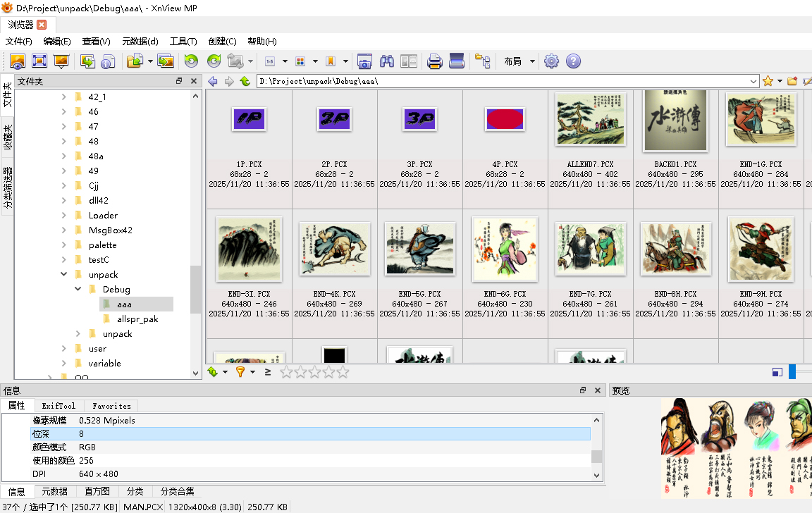The width and height of the screenshot is (812, 513).
Task: Capture the screen with the camera icon
Action: click(364, 61)
